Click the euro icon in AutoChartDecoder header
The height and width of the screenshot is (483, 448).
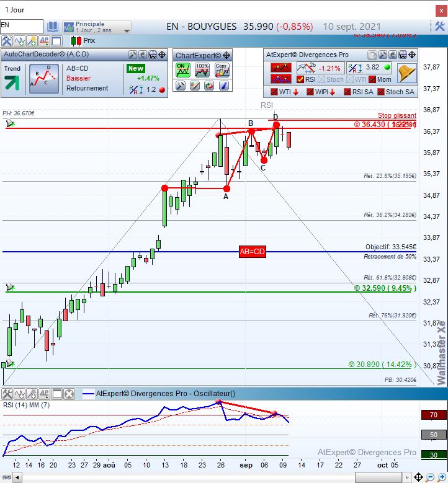tap(143, 55)
